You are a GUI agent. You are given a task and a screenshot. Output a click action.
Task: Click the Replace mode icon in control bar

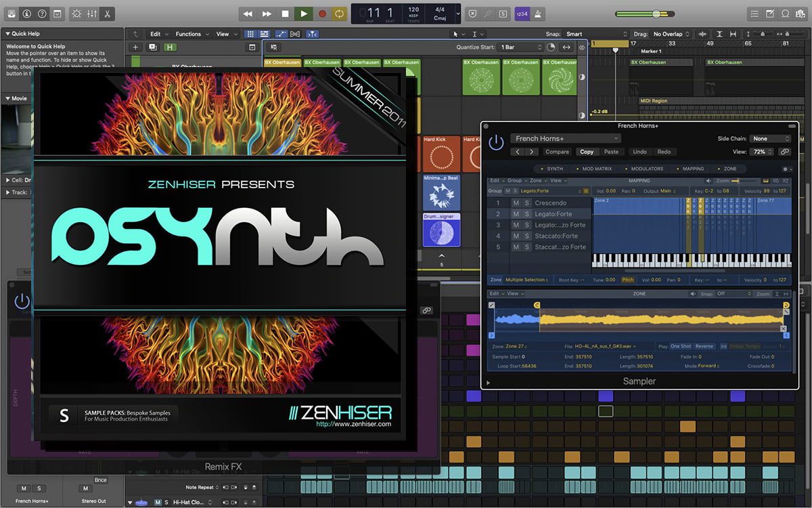(x=472, y=14)
